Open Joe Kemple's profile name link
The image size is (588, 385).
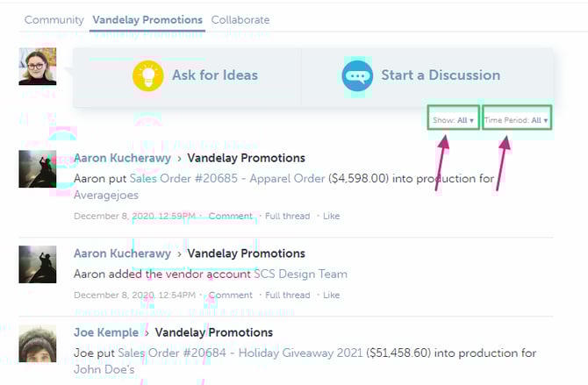click(x=106, y=332)
